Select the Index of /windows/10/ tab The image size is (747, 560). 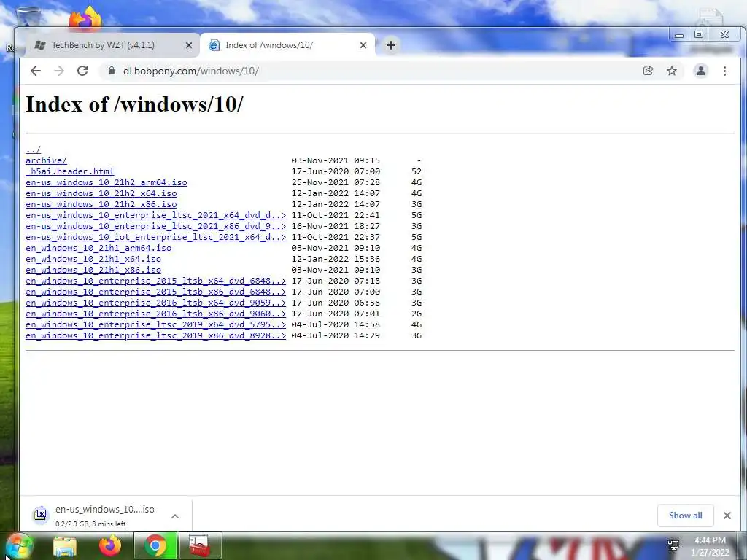[x=286, y=45]
